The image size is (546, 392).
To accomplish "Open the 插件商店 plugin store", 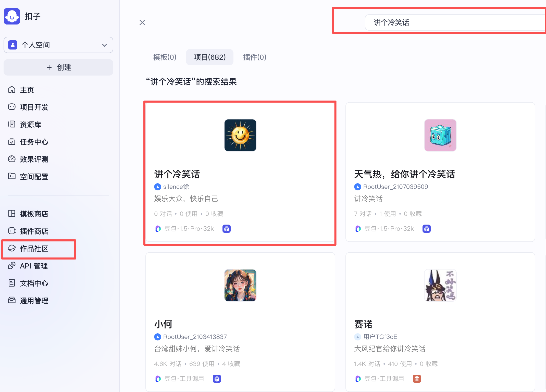I will click(x=34, y=231).
